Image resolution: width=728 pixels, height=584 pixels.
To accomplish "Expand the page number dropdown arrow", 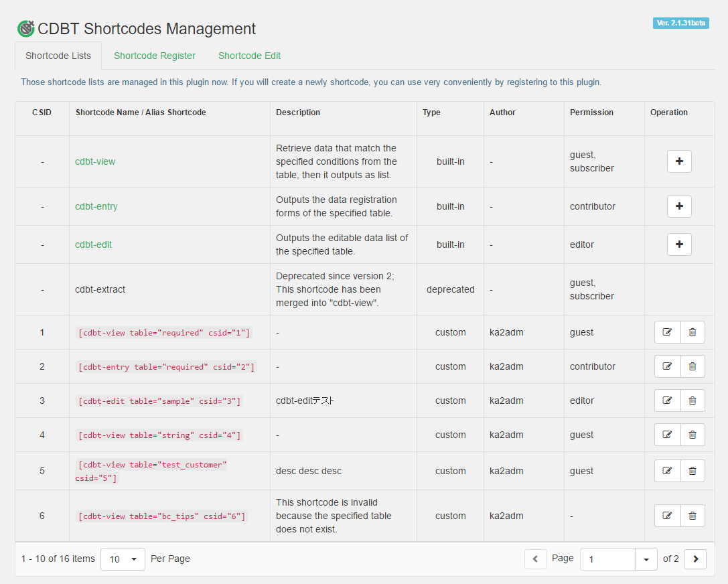I will (646, 559).
